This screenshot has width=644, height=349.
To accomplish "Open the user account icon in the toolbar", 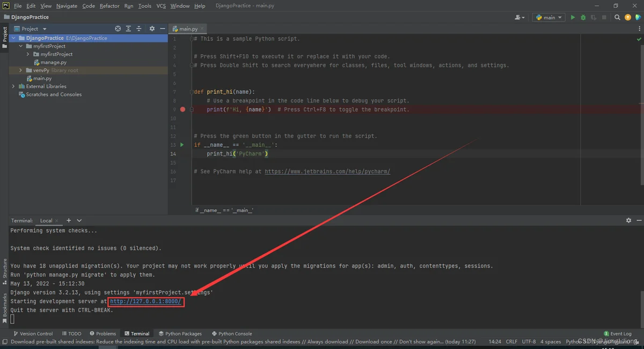I will click(x=519, y=18).
